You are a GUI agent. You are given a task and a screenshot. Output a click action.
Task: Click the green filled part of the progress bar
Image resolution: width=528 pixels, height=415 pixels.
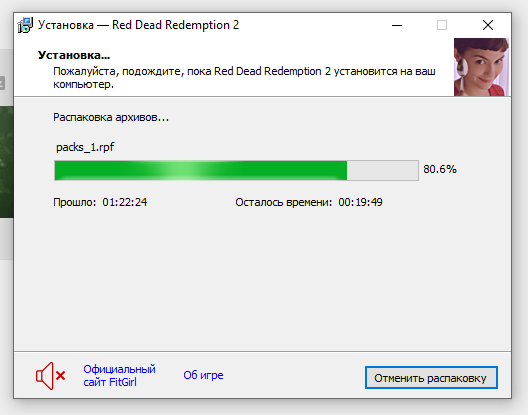(x=201, y=170)
